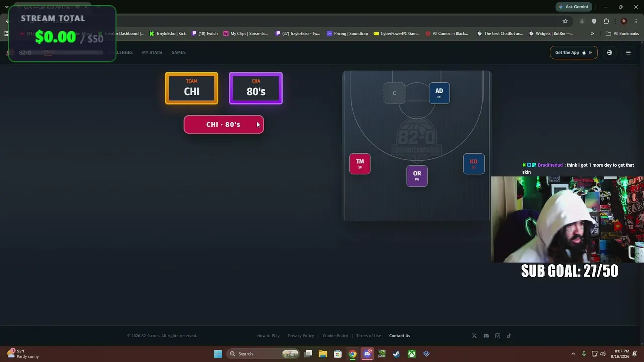Select the ERA 80's card
Viewport: 644px width, 362px height.
click(x=256, y=88)
